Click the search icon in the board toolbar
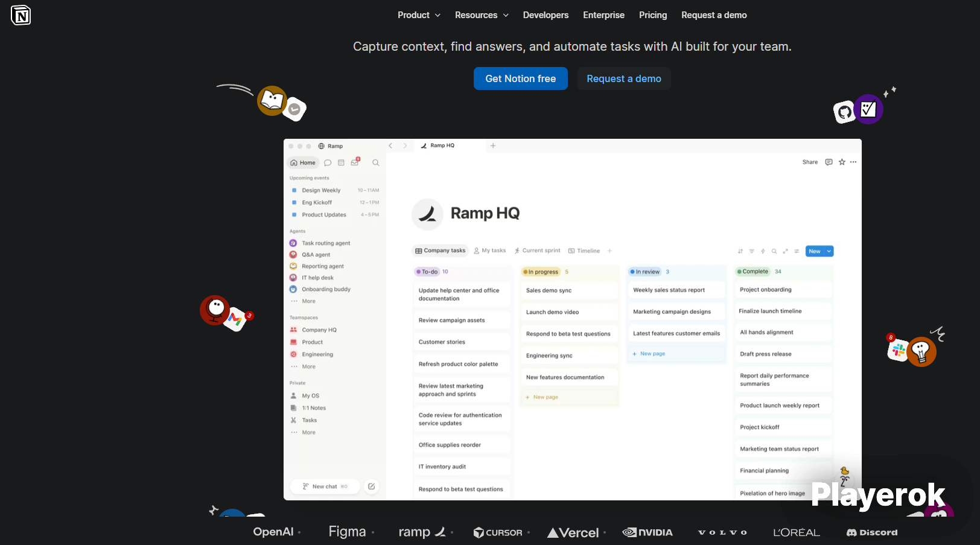The height and width of the screenshot is (545, 980). [x=774, y=251]
